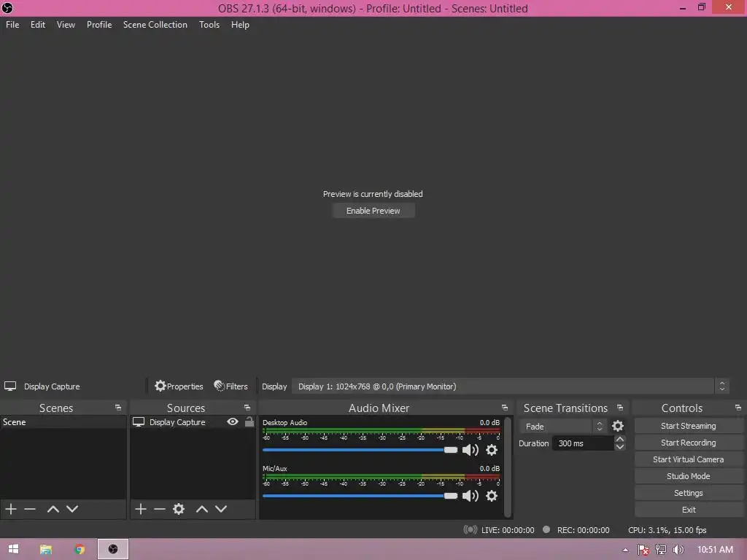Open network icon in system tray
Image resolution: width=747 pixels, height=560 pixels.
click(661, 550)
